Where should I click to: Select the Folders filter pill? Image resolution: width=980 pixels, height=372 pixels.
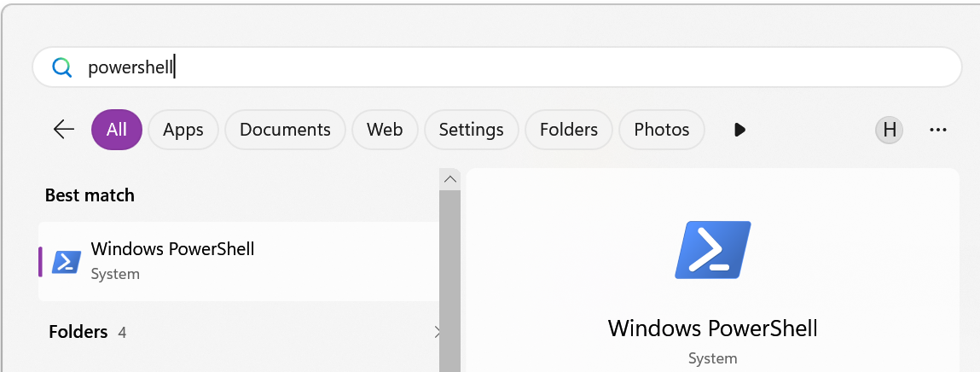click(x=569, y=130)
